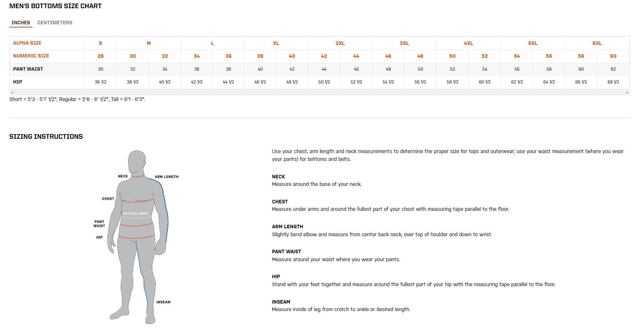644x330 pixels.
Task: Click the table's left scroll arrow
Action: pos(12,93)
